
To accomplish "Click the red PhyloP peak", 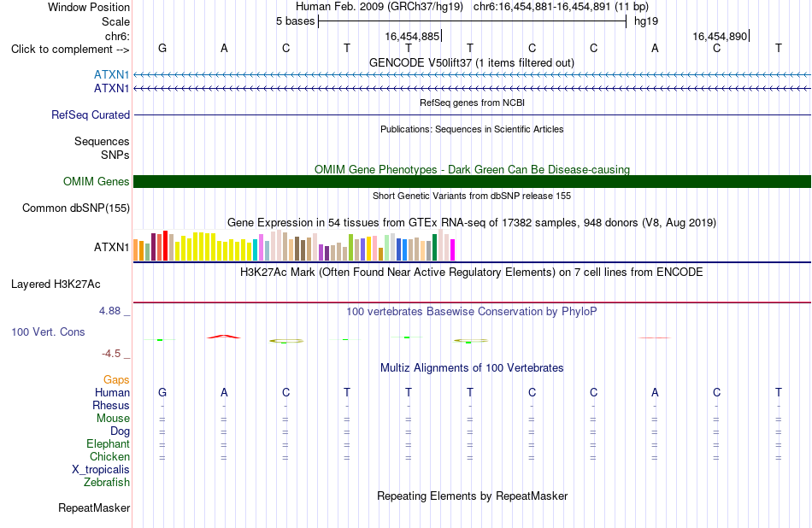I will 224,337.
